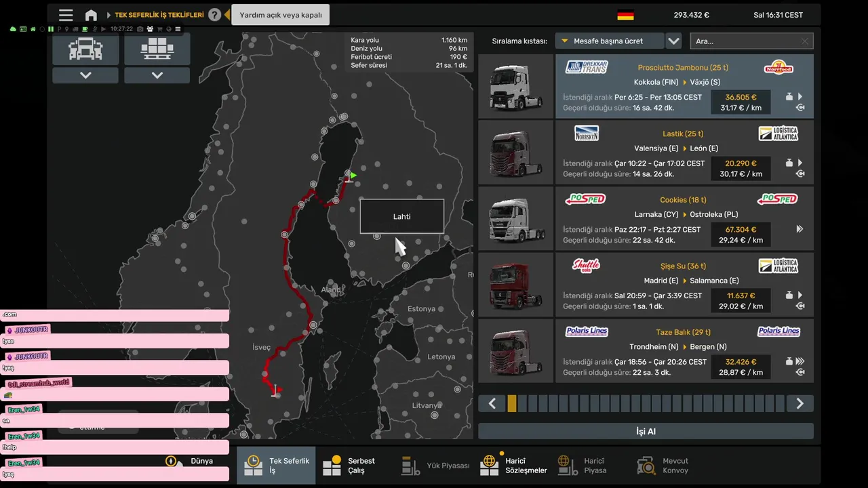868x488 pixels.
Task: Select the truck fleet filter icon
Action: pos(85,49)
